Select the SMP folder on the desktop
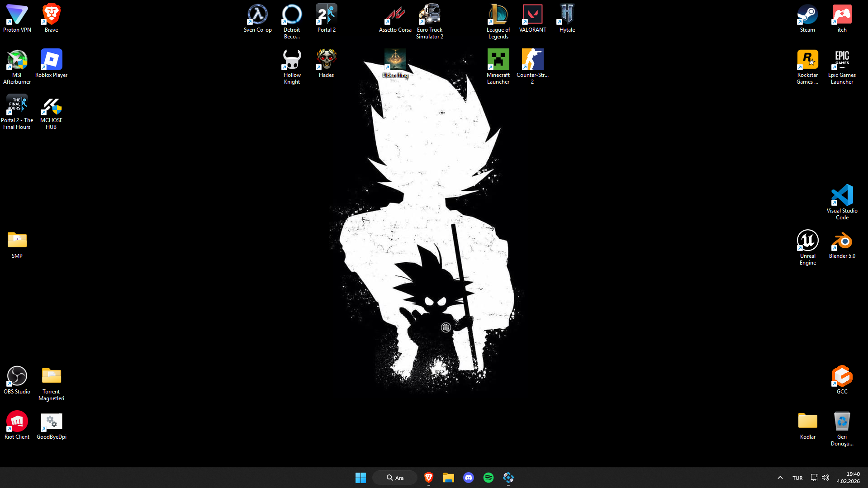 (x=17, y=244)
